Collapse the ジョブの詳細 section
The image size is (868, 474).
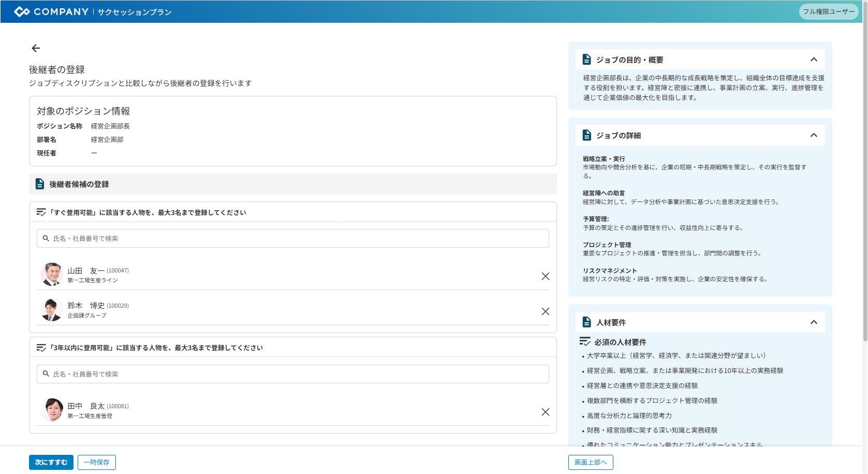(814, 135)
